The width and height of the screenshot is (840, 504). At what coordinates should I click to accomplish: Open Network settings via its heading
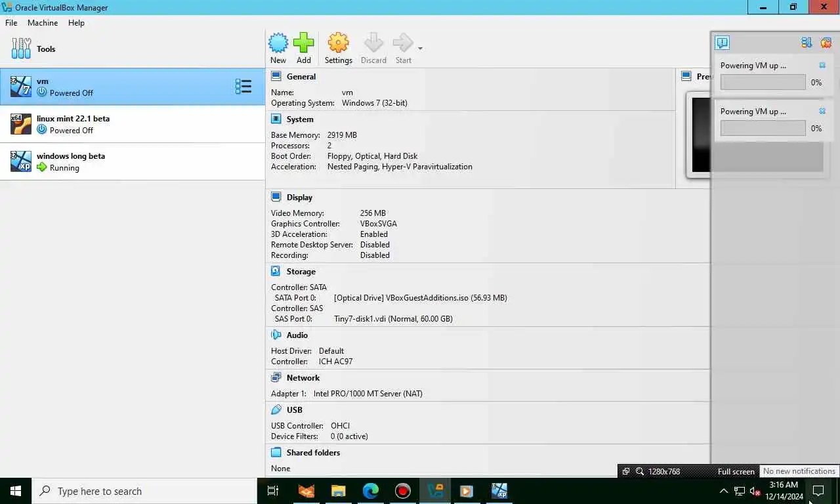pos(303,378)
